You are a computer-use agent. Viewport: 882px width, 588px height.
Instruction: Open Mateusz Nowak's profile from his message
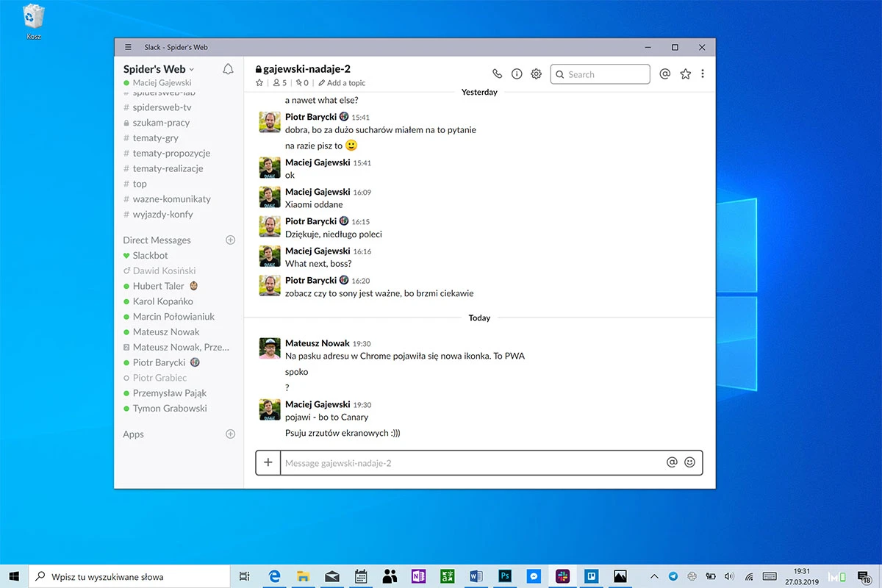point(318,343)
